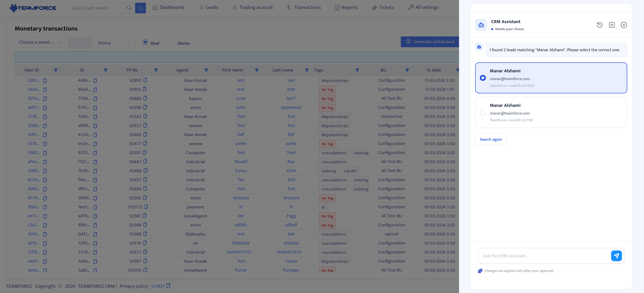Image resolution: width=644 pixels, height=293 pixels.
Task: Copy TP number 50396
Action: 145,107
